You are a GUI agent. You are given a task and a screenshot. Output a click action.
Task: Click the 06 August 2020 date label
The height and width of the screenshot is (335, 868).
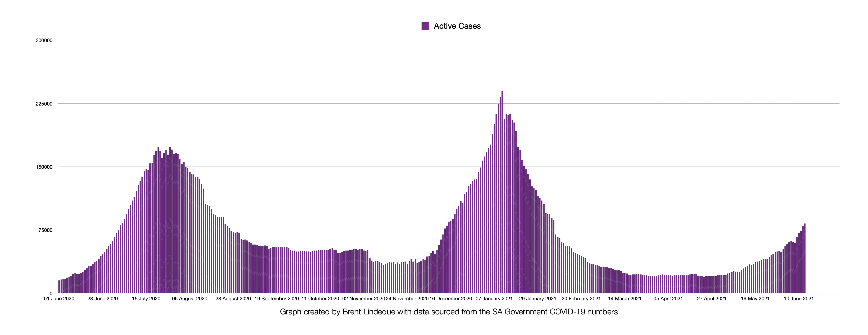(190, 299)
